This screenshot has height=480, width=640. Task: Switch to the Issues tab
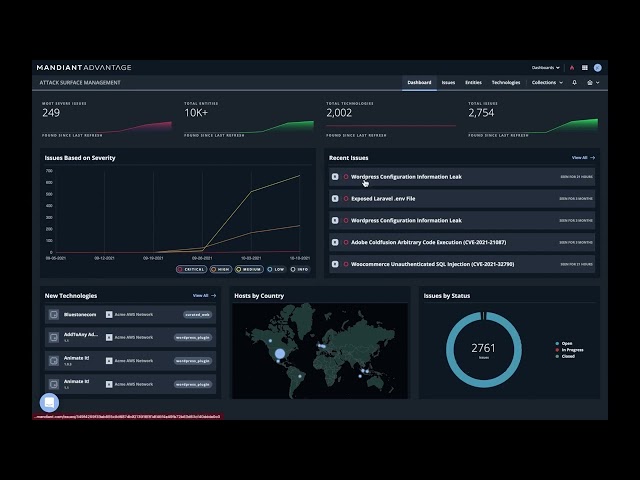pyautogui.click(x=448, y=82)
